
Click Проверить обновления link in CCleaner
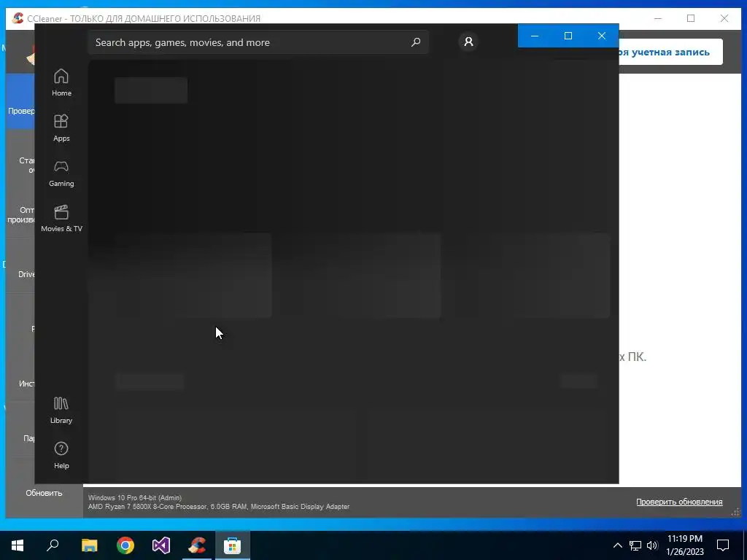click(x=679, y=502)
